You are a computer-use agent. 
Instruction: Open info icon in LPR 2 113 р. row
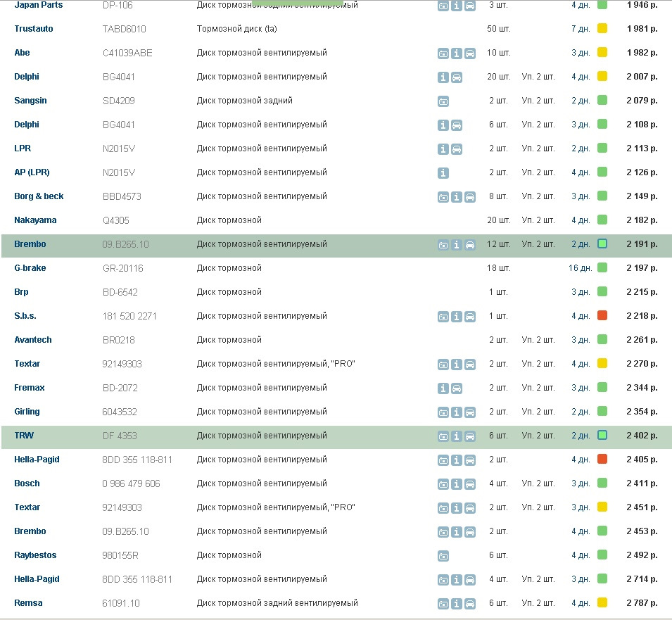pyautogui.click(x=443, y=149)
